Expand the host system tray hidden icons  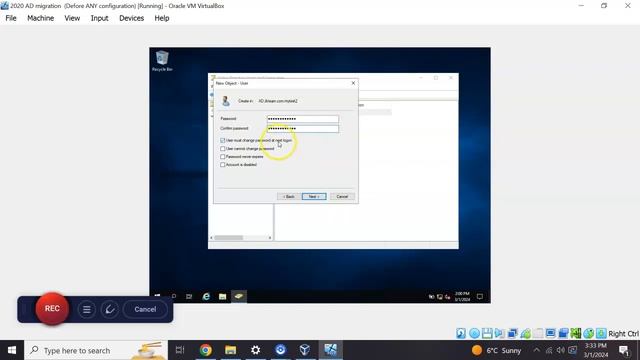pos(536,350)
